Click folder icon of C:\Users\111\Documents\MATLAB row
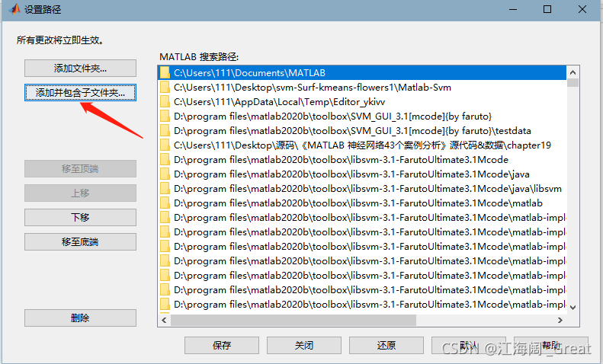Image resolution: width=603 pixels, height=364 pixels. pyautogui.click(x=165, y=72)
